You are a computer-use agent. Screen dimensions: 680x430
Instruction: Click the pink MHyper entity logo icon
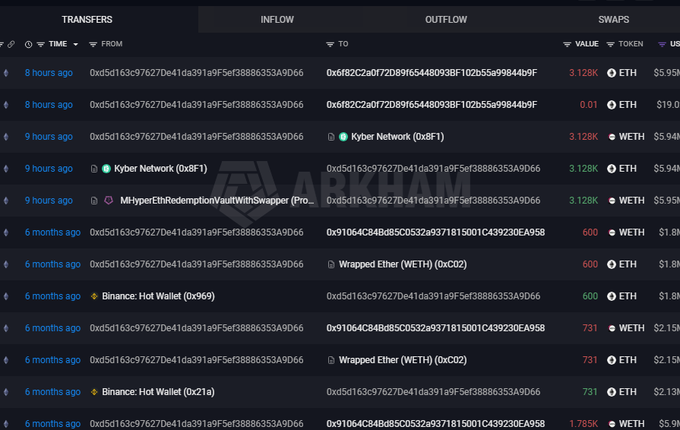click(x=109, y=200)
